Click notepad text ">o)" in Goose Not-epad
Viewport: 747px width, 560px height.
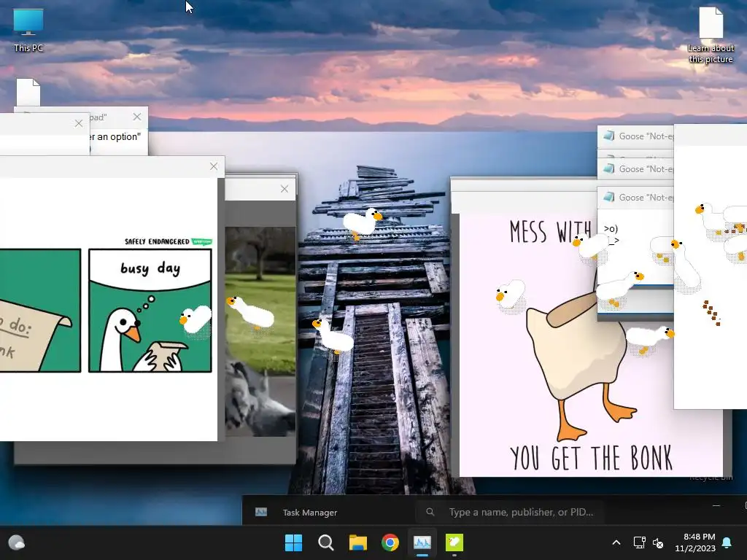(611, 228)
